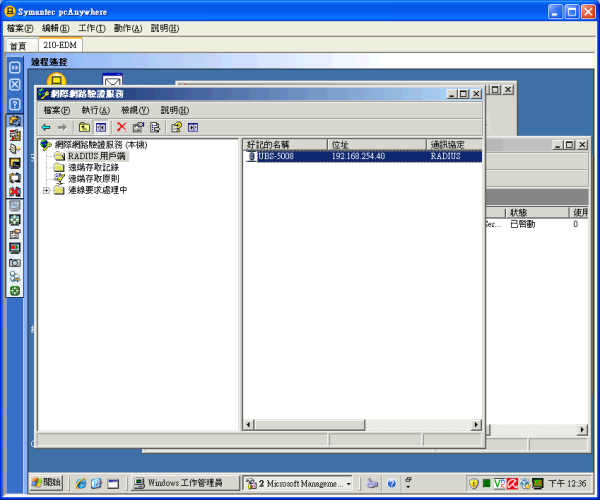Click the question mark icon in pcAnywhere sidebar
The height and width of the screenshot is (500, 600).
pyautogui.click(x=15, y=103)
